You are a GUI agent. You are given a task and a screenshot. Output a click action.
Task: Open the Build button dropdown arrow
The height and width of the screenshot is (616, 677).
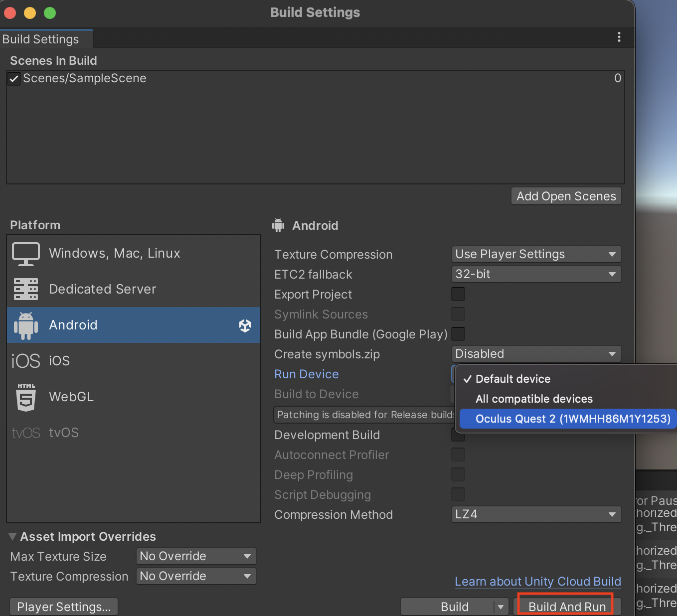[x=501, y=607]
